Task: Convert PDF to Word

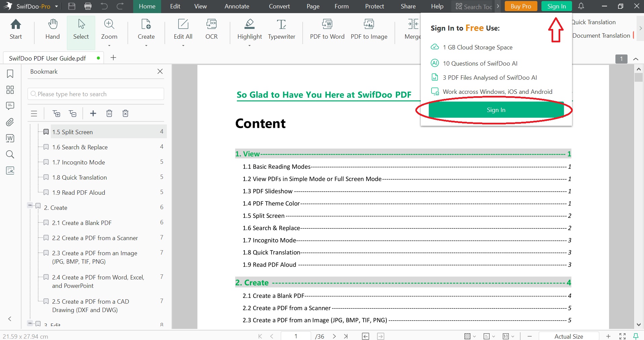Action: click(x=327, y=30)
